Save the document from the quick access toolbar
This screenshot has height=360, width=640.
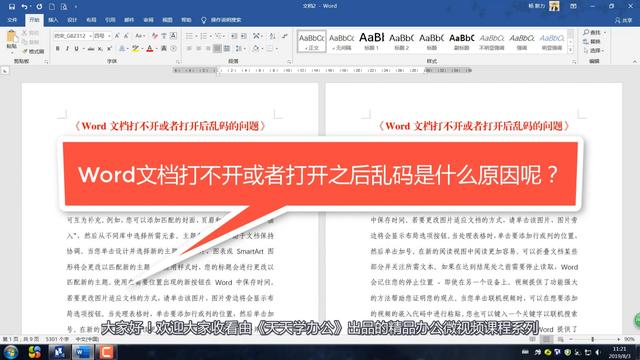[11, 7]
